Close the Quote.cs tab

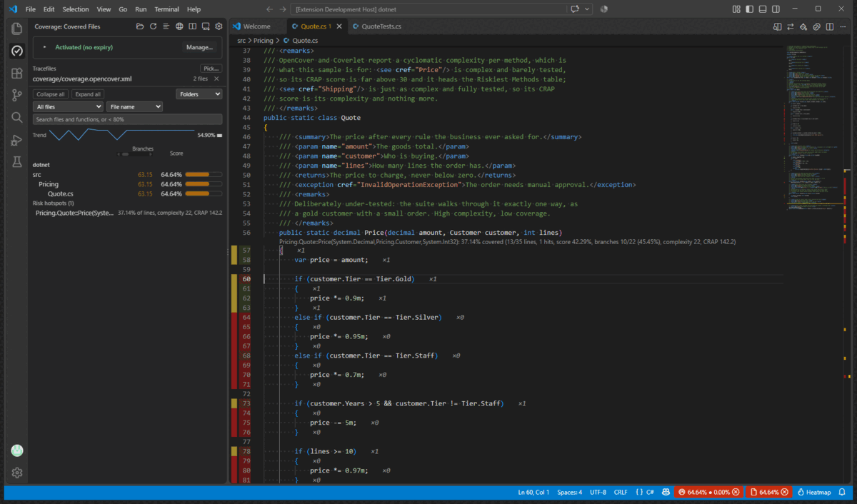point(339,26)
